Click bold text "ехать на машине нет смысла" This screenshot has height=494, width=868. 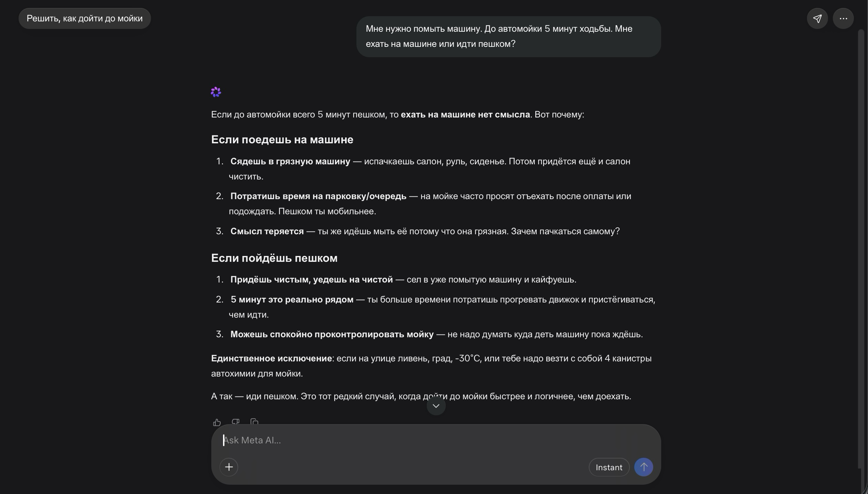pos(465,115)
